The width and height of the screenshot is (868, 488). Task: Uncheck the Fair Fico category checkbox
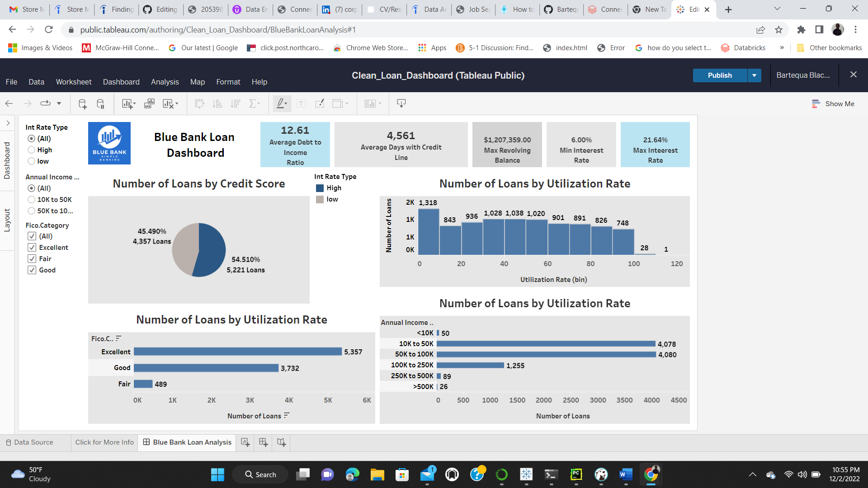coord(32,258)
